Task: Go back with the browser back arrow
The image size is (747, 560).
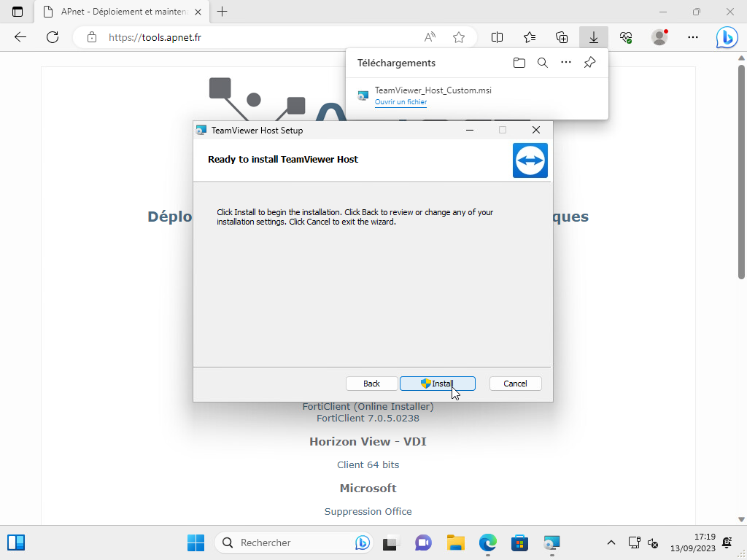Action: 20,37
